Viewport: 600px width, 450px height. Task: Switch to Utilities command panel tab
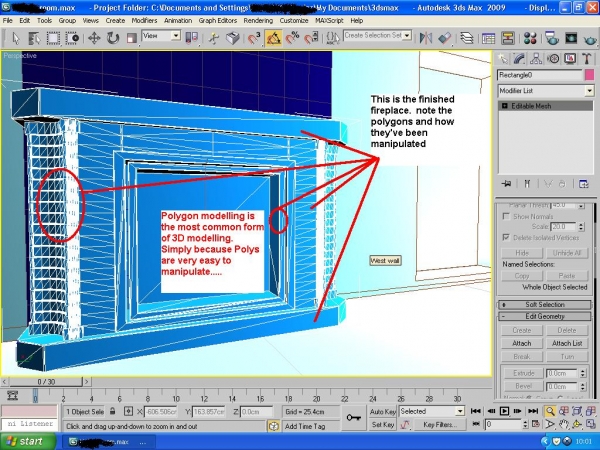click(586, 59)
